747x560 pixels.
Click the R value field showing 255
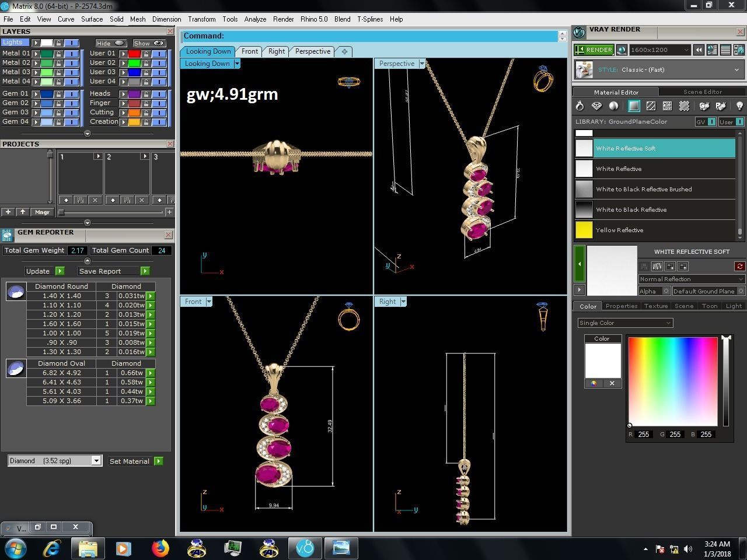coord(644,434)
